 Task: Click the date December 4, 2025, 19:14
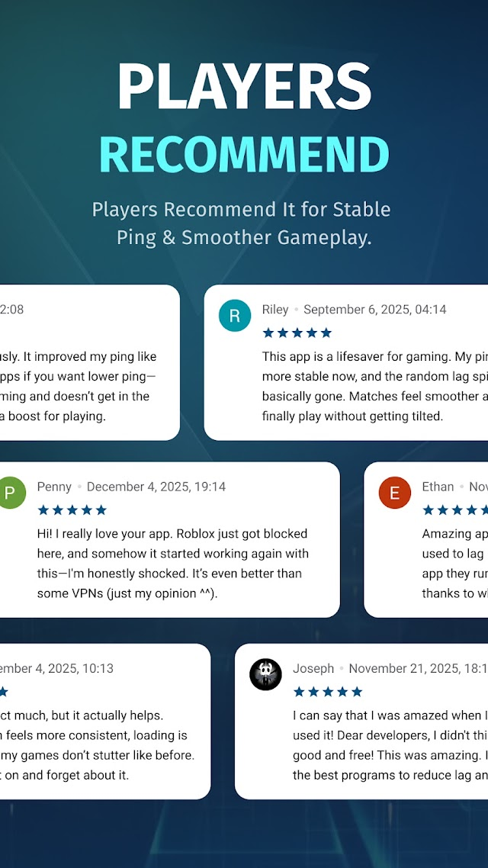point(156,487)
